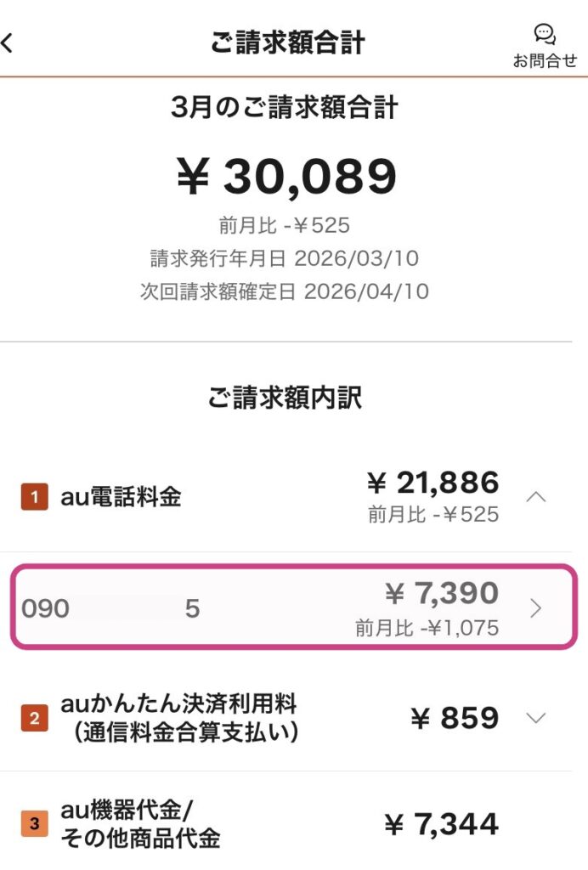Click the ¥7,390 line charge amount
588x870 pixels.
(441, 593)
